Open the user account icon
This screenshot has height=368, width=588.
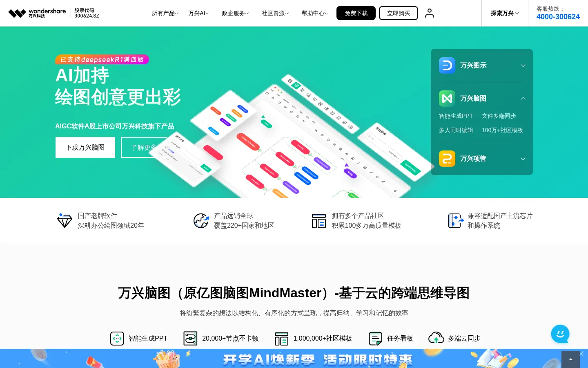click(x=429, y=13)
